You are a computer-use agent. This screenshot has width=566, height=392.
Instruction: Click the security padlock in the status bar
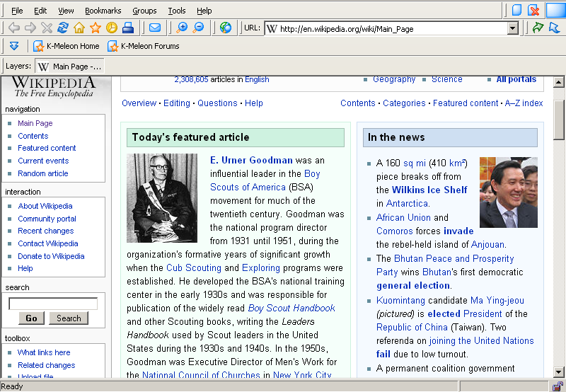[558, 386]
